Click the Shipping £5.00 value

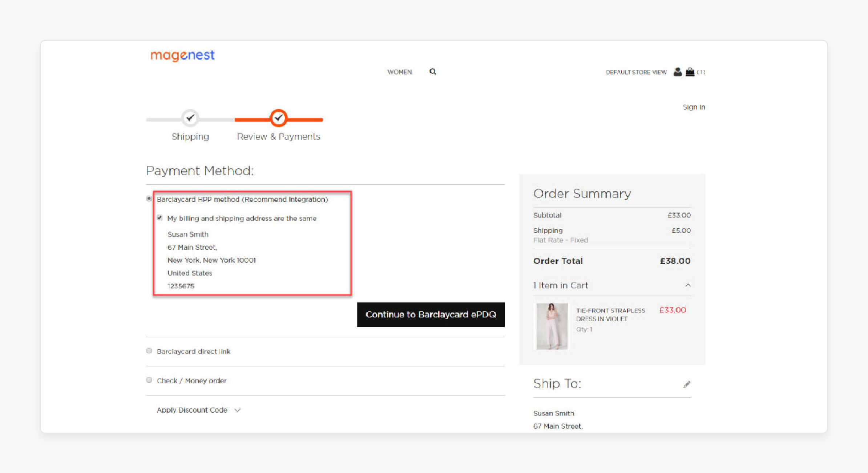(x=681, y=231)
